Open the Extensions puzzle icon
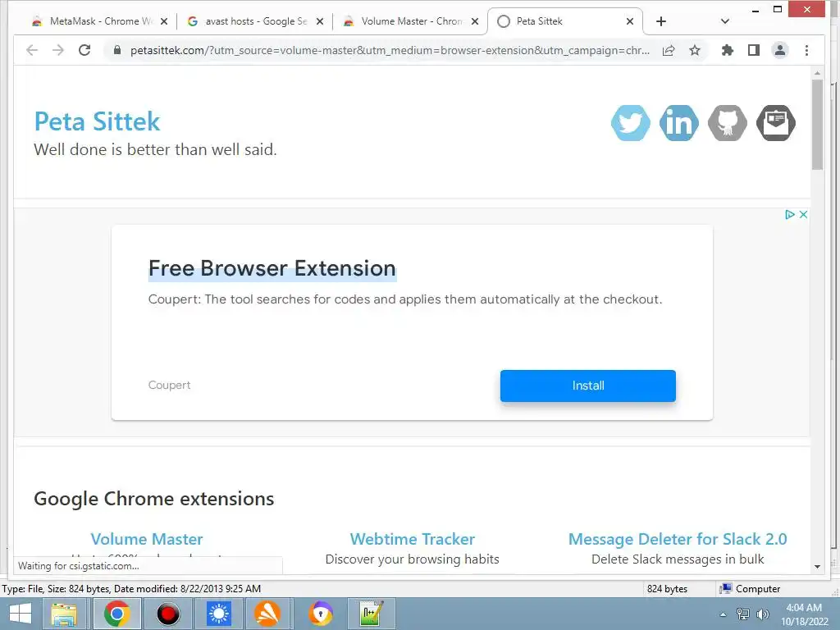 pos(727,50)
